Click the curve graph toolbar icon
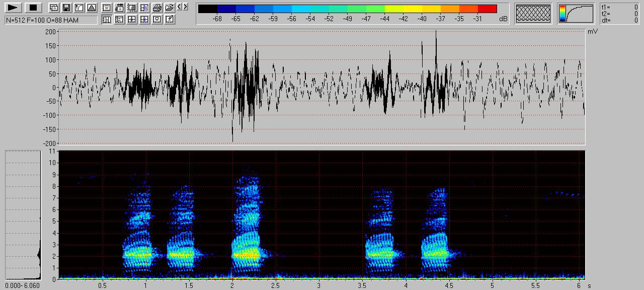644x290 pixels. pyautogui.click(x=78, y=8)
